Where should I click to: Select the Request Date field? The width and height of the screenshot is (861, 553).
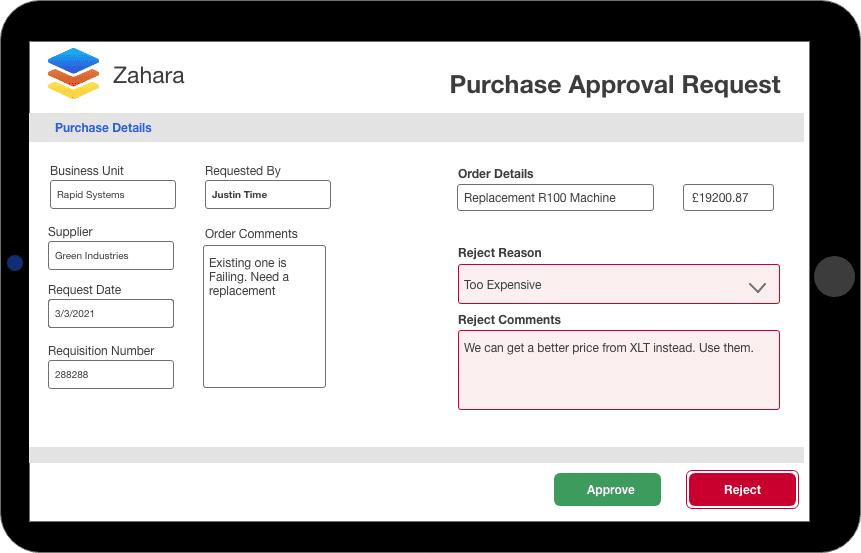(x=111, y=314)
